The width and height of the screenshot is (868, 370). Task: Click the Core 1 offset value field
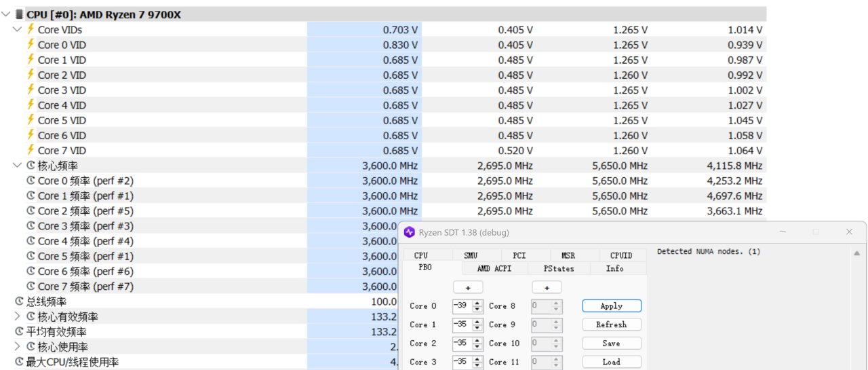tap(462, 325)
